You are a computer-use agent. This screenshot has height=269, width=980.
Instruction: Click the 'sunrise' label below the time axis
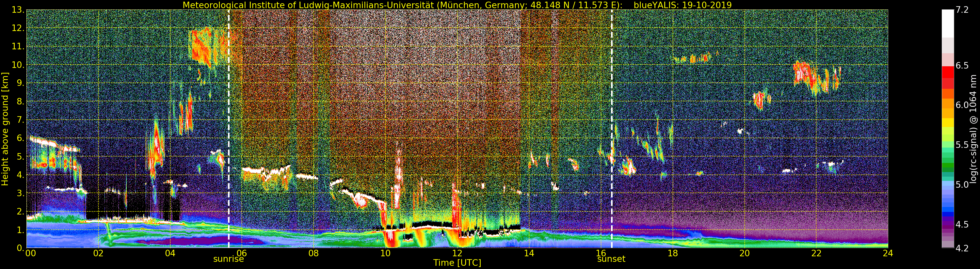pyautogui.click(x=228, y=259)
